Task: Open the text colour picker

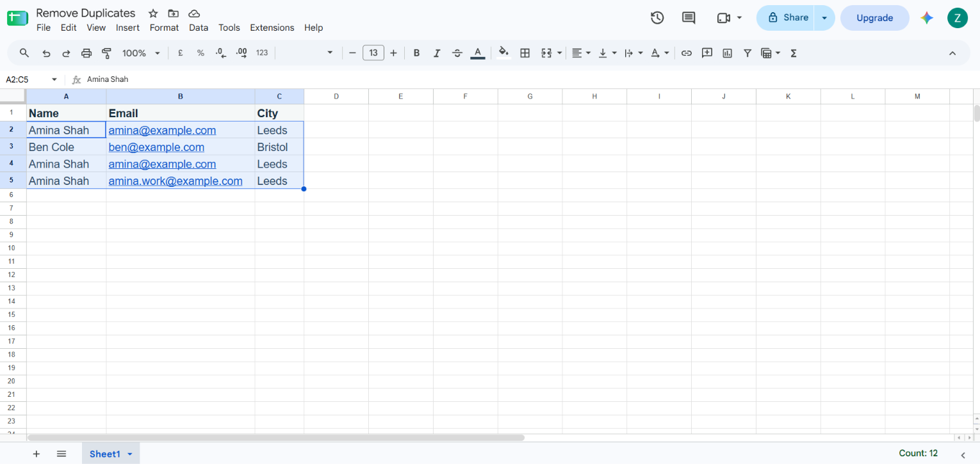Action: (477, 53)
